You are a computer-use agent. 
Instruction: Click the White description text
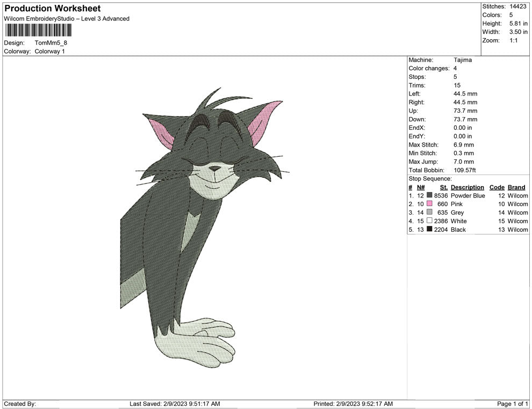coord(459,221)
